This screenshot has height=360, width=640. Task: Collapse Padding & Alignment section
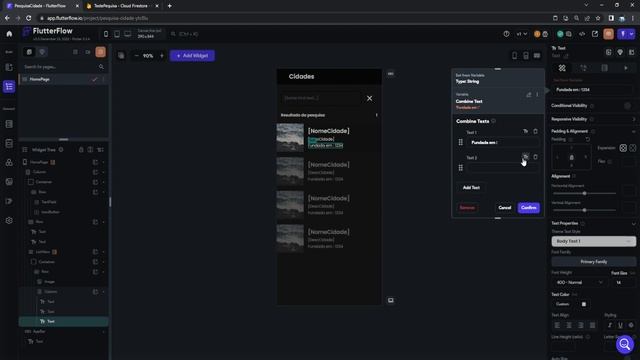coord(633,131)
